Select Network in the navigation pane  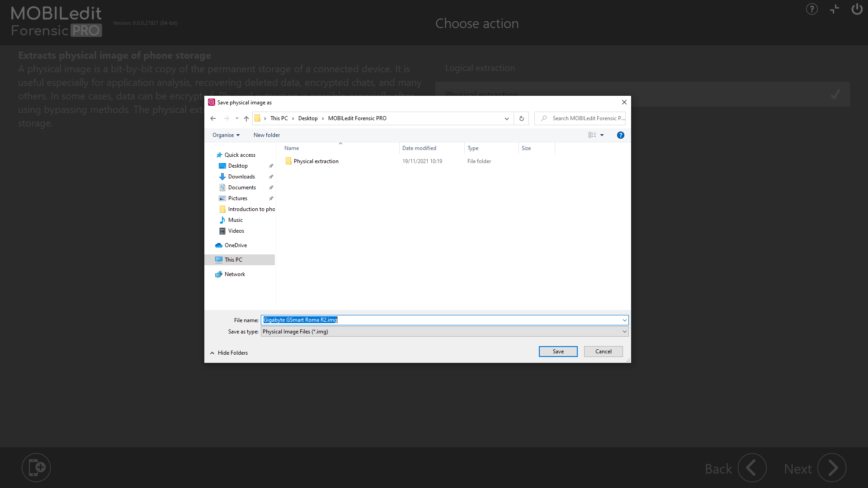235,274
